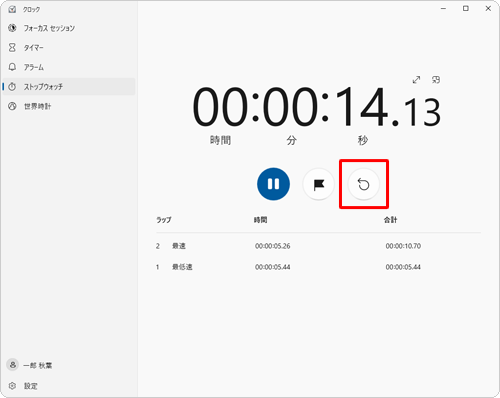Pause the running stopwatch
500x398 pixels.
click(273, 184)
